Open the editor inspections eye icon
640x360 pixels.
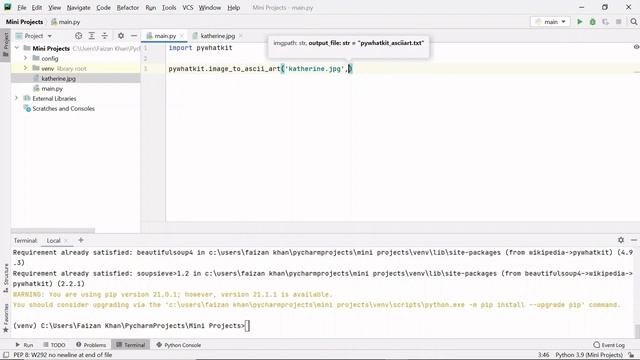tap(636, 47)
